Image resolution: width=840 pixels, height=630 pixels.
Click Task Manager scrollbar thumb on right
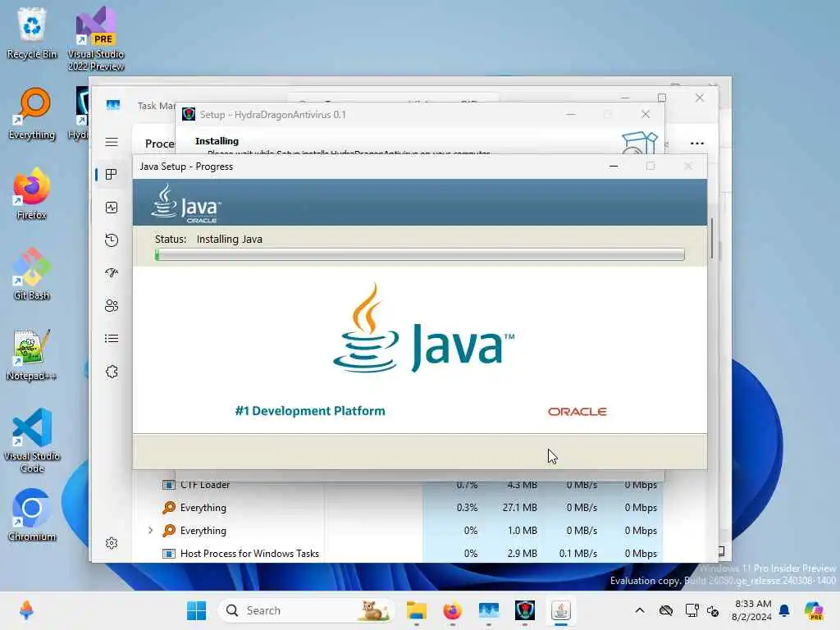[712, 239]
